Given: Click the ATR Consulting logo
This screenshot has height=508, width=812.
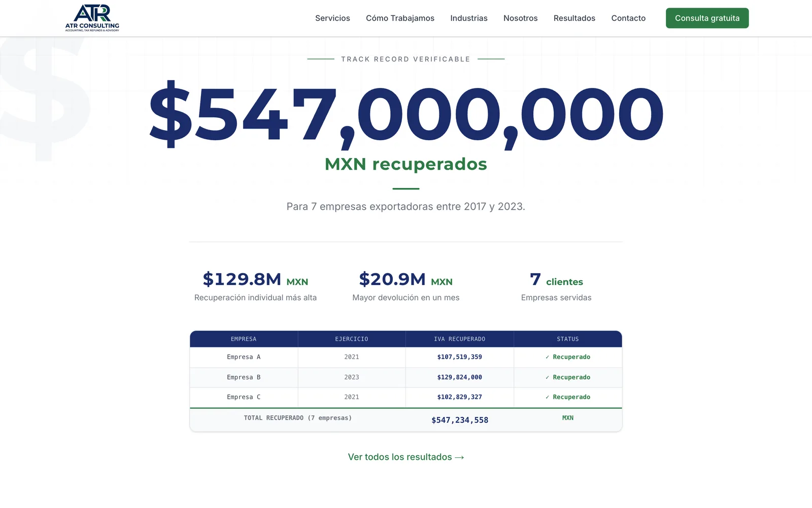Looking at the screenshot, I should coord(92,18).
